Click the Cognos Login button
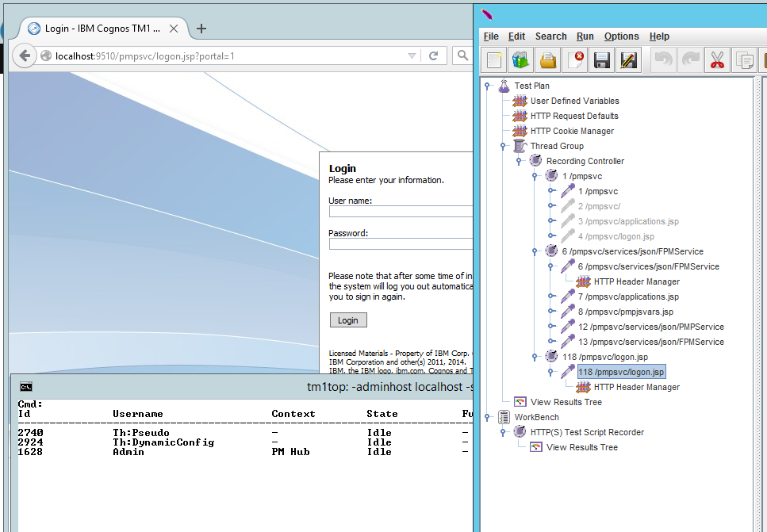This screenshot has width=767, height=532. point(347,320)
